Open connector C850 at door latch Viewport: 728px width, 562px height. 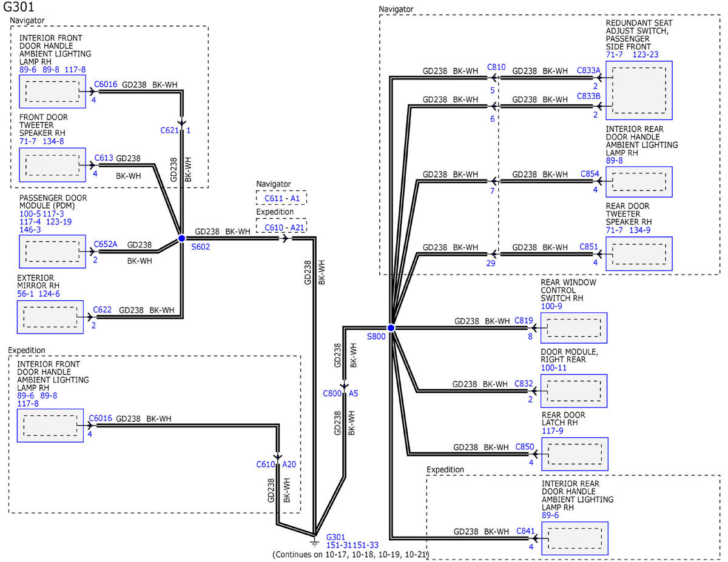[525, 447]
